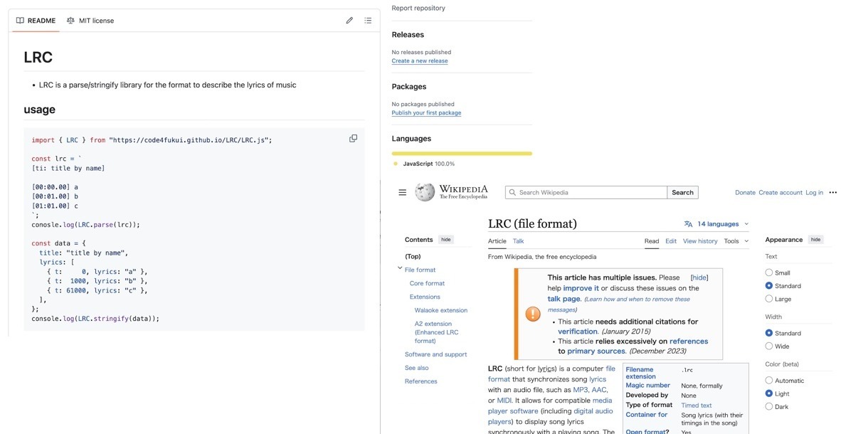Click the Wikipedia Search button

click(x=682, y=192)
